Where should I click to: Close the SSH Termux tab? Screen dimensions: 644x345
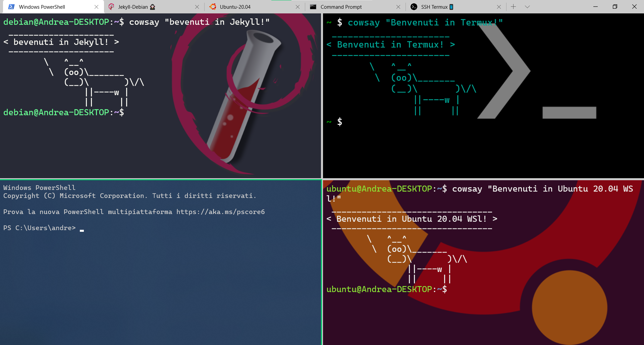pos(499,7)
